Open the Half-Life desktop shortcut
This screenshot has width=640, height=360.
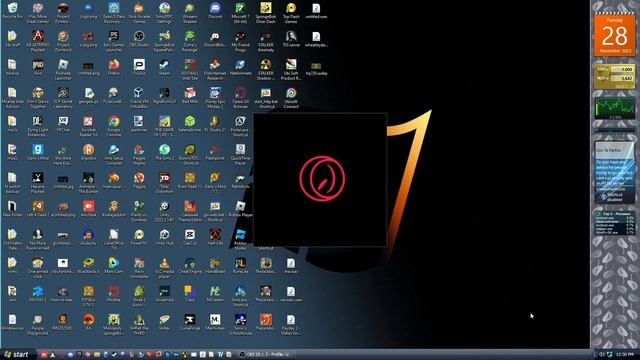[215, 238]
